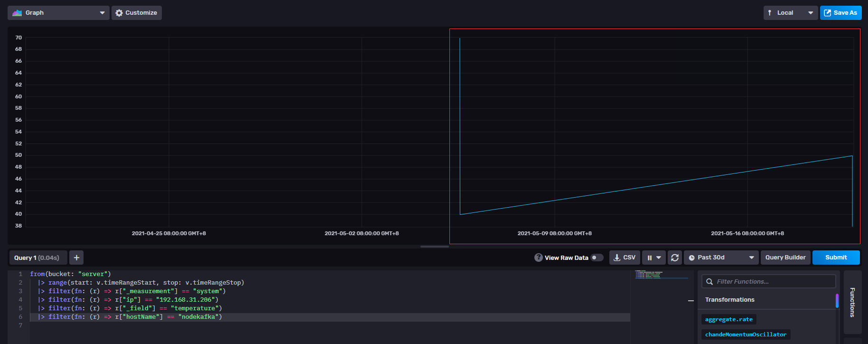Click the Save As button
Viewport: 868px width, 344px height.
840,13
